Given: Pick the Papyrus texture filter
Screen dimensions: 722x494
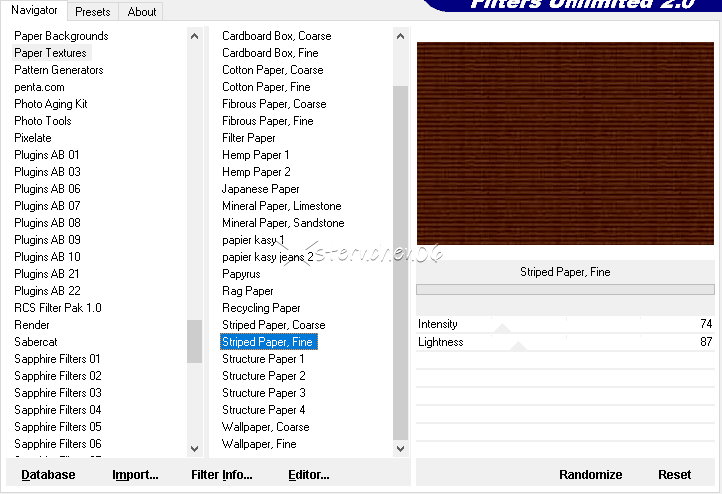Looking at the screenshot, I should (241, 274).
